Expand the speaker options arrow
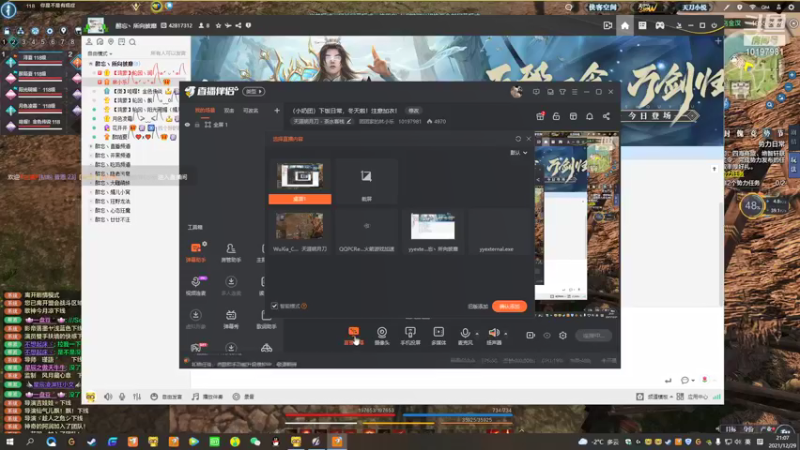Screen dimensions: 800x450 (506, 334)
